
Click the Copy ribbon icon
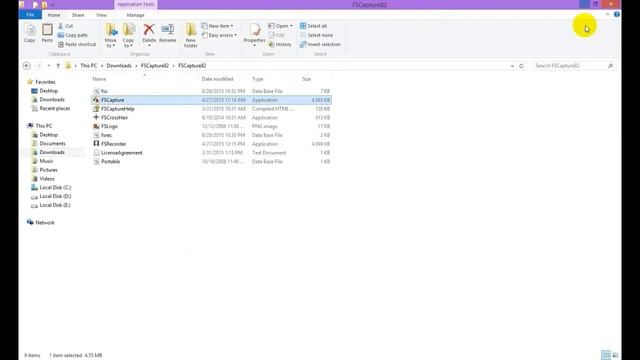click(29, 33)
